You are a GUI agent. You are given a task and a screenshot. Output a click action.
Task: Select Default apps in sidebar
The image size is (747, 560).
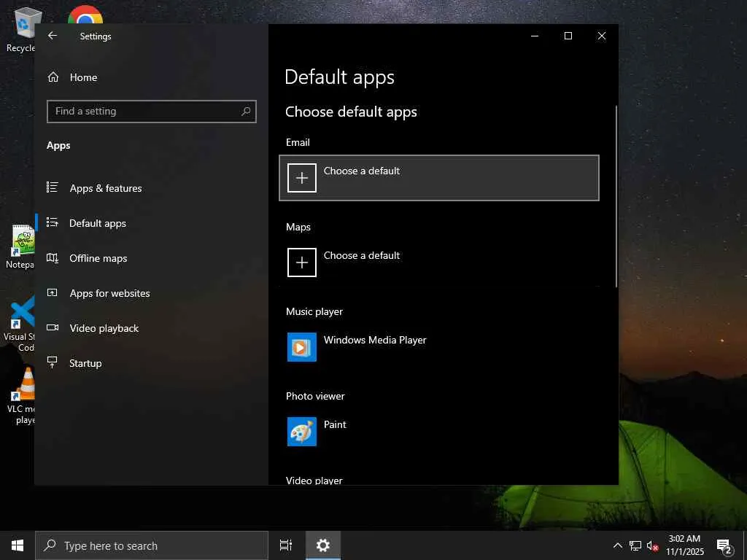(x=152, y=223)
